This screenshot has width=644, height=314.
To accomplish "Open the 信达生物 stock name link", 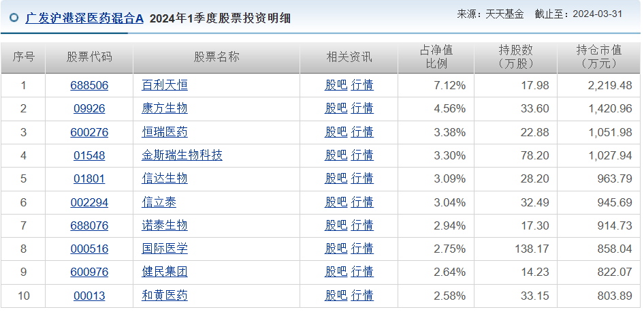I will (165, 178).
